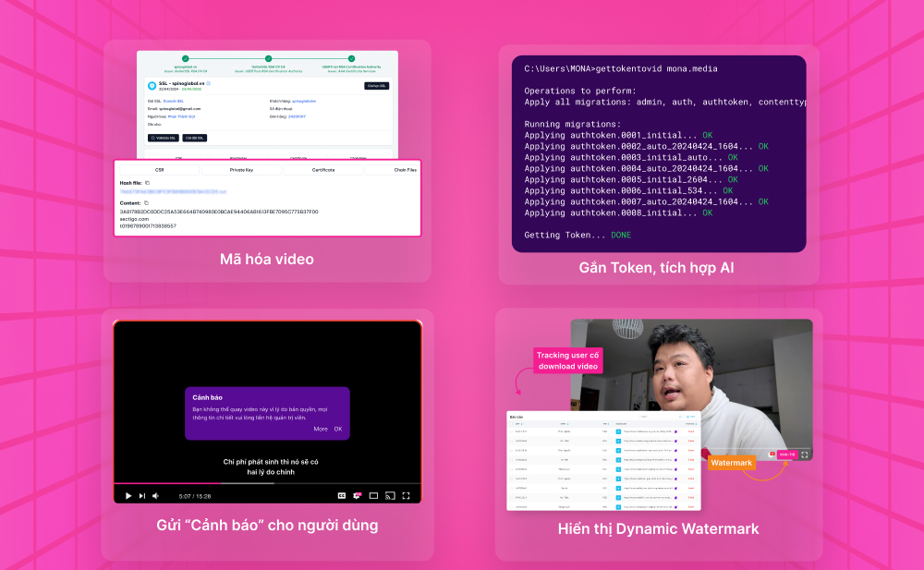Switch to the Private Key tab
The image size is (924, 570).
241,170
